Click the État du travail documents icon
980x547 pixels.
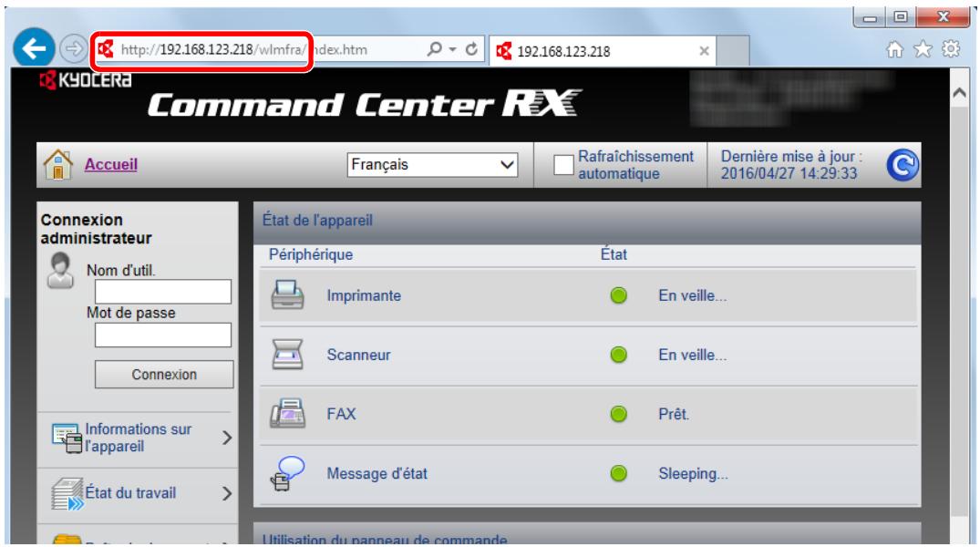click(67, 494)
